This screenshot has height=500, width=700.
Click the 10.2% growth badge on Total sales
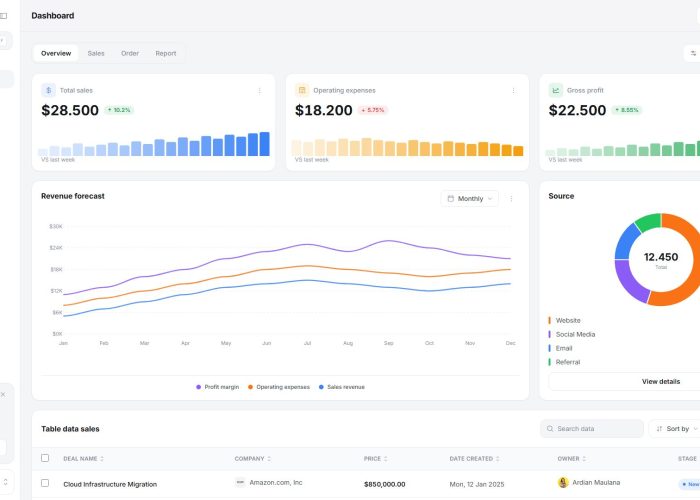tap(119, 110)
